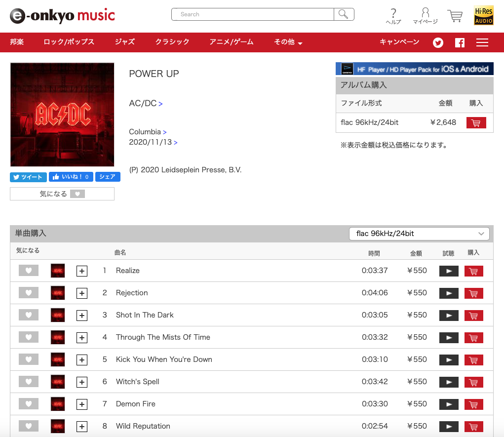Favorite the Rejection track with heart

click(x=29, y=293)
